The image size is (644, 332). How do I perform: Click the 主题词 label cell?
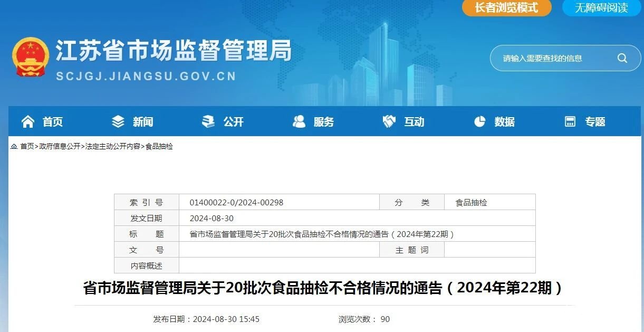[x=412, y=250]
